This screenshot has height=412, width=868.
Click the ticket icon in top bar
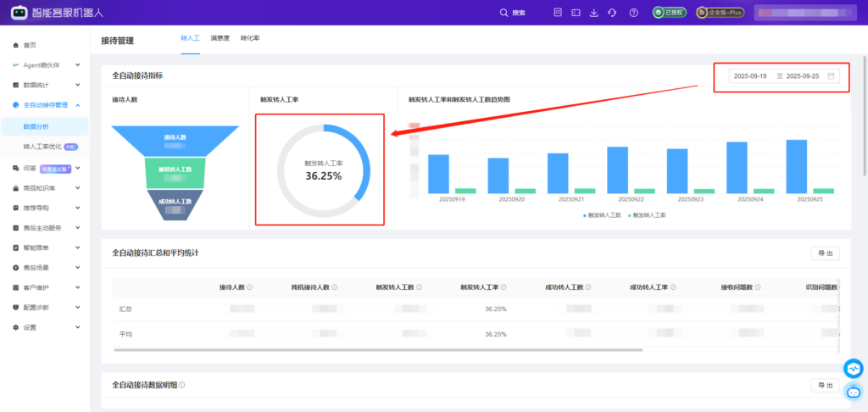(x=576, y=13)
